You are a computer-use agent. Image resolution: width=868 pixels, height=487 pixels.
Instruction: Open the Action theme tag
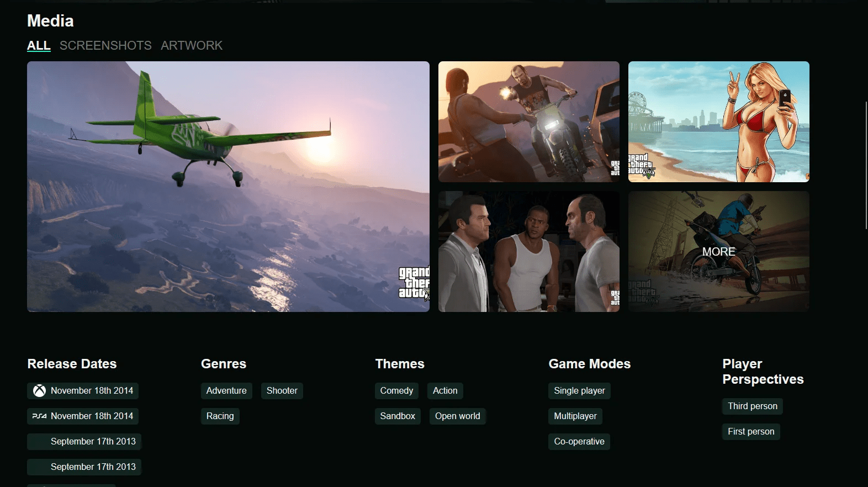pyautogui.click(x=445, y=391)
